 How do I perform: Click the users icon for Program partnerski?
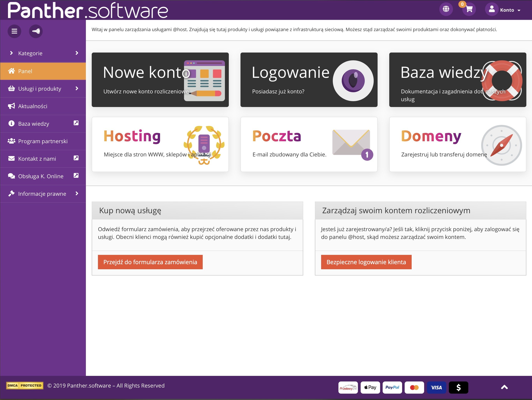(11, 141)
